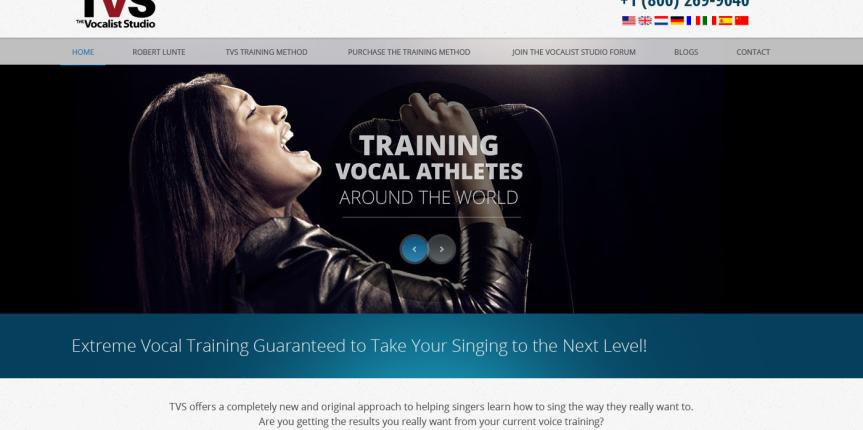This screenshot has height=430, width=863.
Task: Open Join The Vocalist Studio Forum
Action: pyautogui.click(x=573, y=52)
